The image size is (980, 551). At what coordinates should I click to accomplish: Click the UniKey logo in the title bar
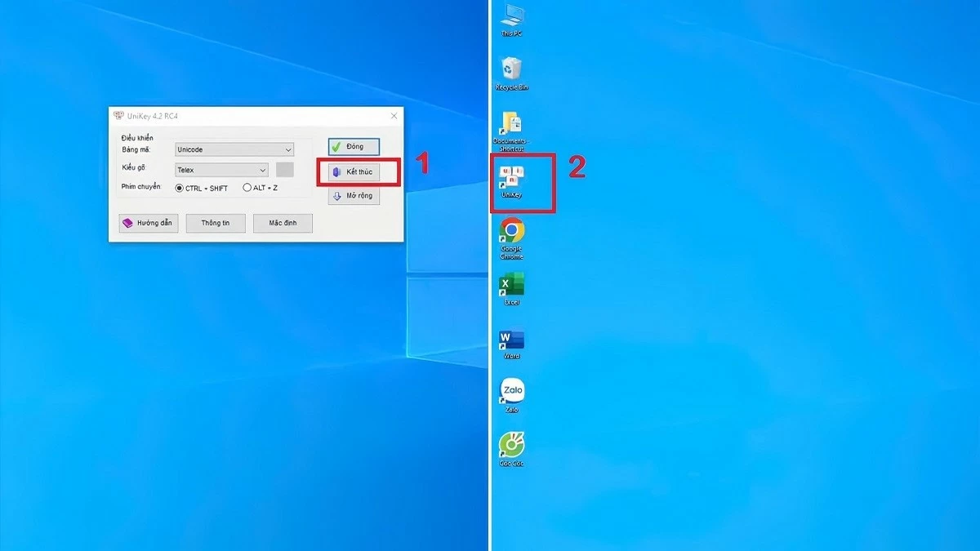pyautogui.click(x=119, y=115)
